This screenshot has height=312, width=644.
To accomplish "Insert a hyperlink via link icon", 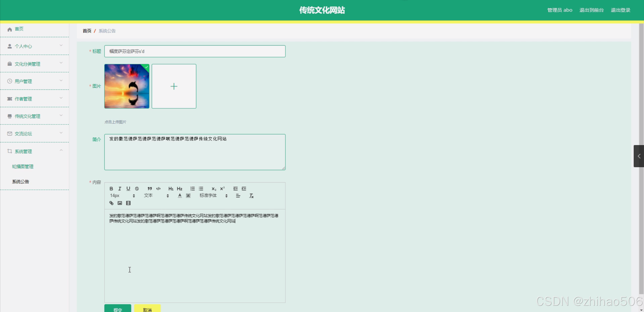I will point(111,203).
